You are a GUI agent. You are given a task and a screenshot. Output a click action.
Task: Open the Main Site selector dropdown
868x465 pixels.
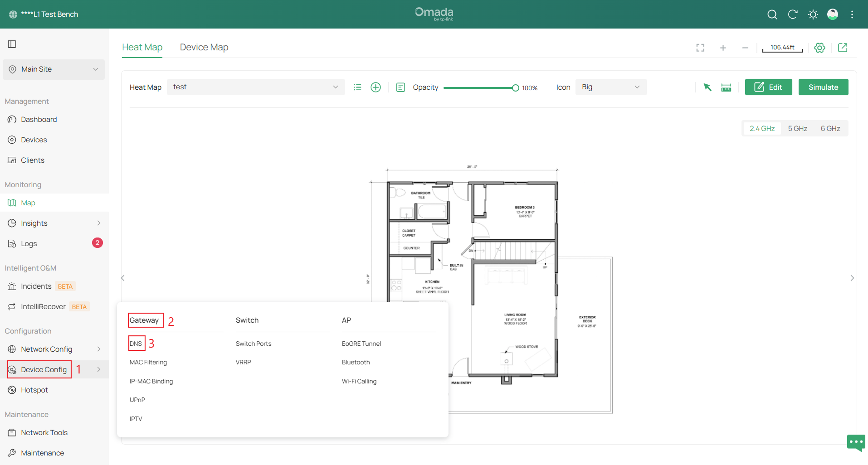54,69
